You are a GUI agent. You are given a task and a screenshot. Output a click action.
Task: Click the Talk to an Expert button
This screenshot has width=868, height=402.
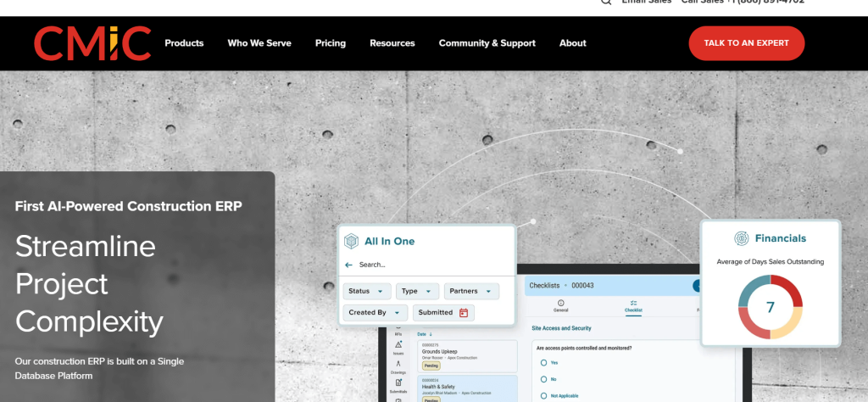coord(747,43)
